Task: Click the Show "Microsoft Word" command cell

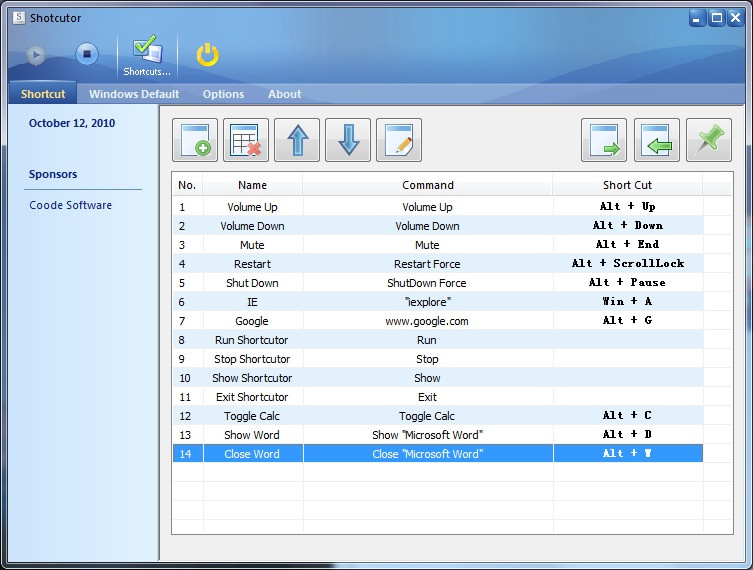Action: [x=428, y=435]
